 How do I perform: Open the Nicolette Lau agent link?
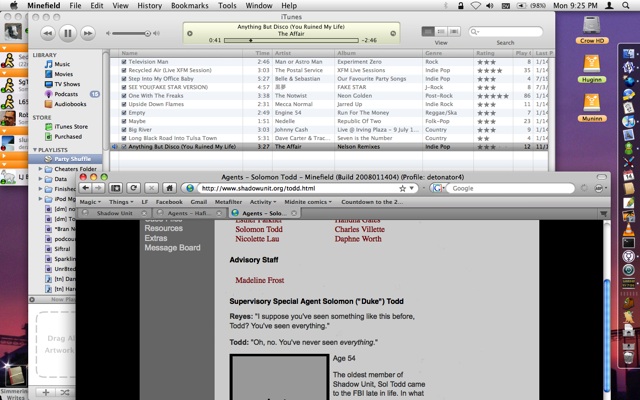pyautogui.click(x=257, y=239)
